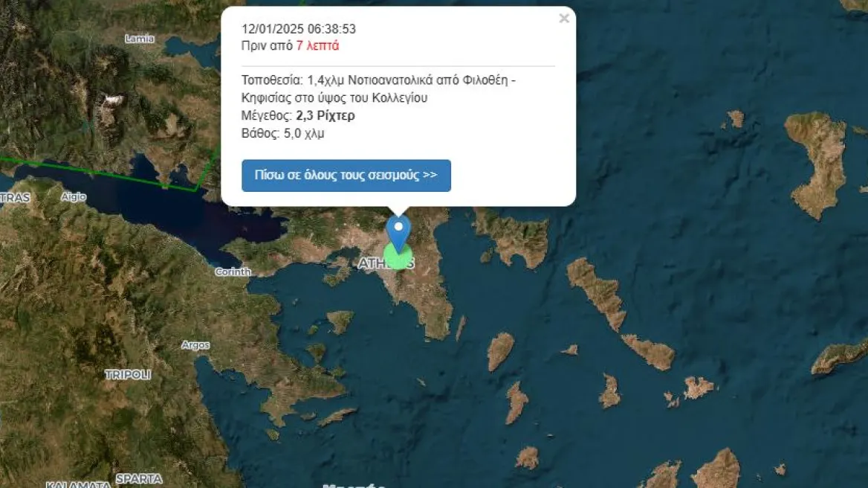Click the red '7 λεπτά' elapsed time text
This screenshot has width=868, height=488.
[x=317, y=45]
